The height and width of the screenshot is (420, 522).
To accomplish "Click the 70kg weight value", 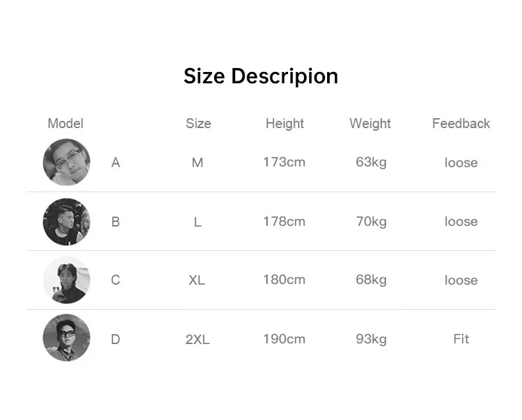I will click(x=371, y=221).
